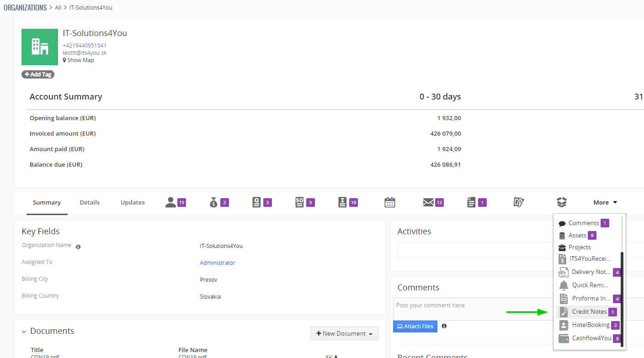
Task: Open the Contacts tab icon
Action: click(170, 202)
